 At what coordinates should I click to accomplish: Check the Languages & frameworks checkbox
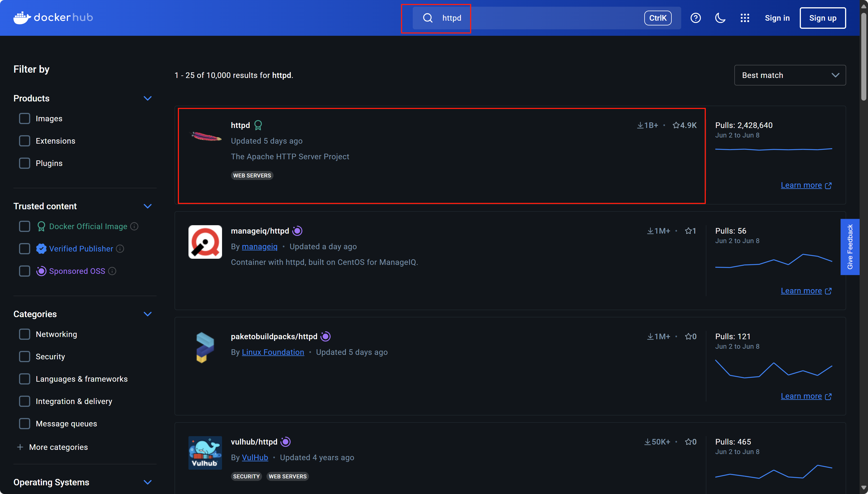tap(24, 379)
